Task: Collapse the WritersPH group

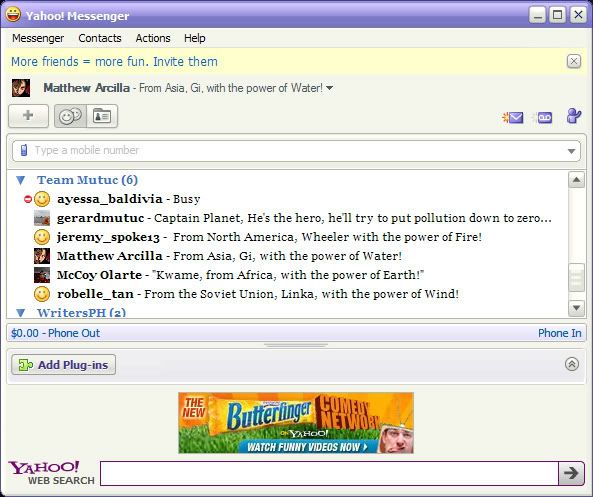Action: tap(20, 313)
